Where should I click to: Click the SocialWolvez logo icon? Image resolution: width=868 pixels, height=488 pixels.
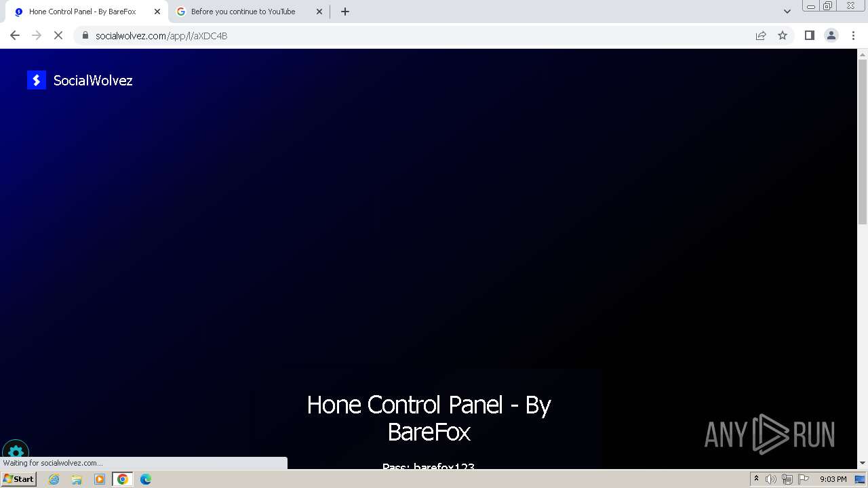pos(37,80)
